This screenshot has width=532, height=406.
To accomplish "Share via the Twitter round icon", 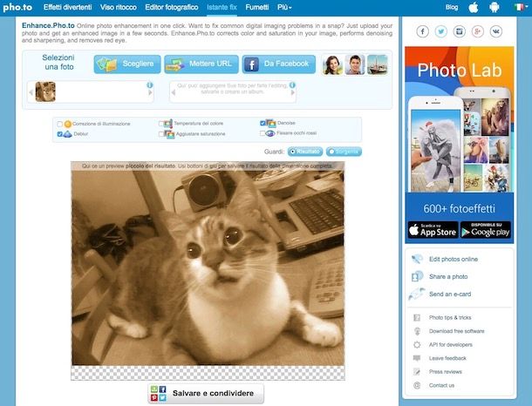I will pos(440,31).
